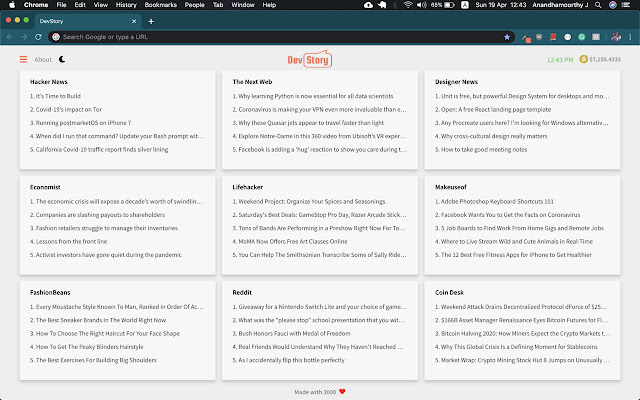The image size is (640, 400).
Task: Open Hacker News story 'It's Time to Build'
Action: 55,96
